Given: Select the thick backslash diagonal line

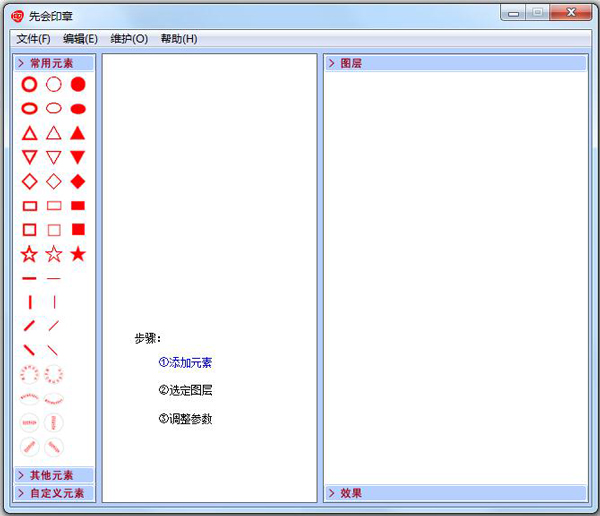Looking at the screenshot, I should (x=29, y=350).
